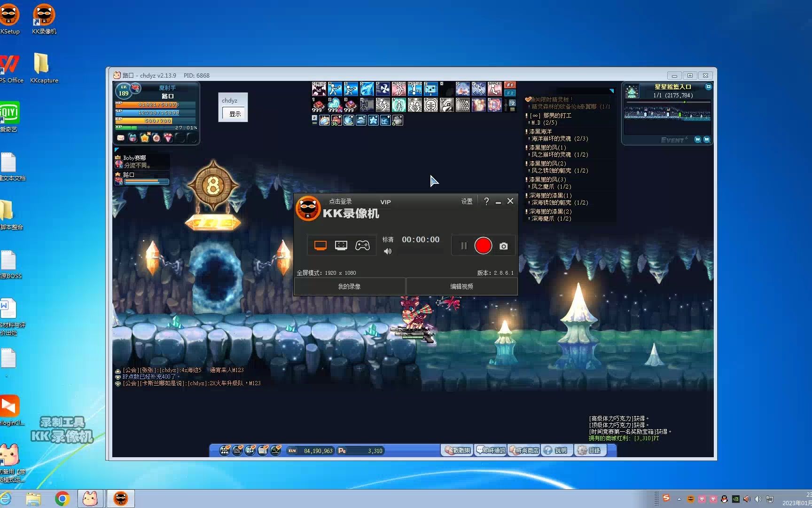Click the first skill slot in hotbar top row
Screen dimensions: 812x508
coord(319,88)
